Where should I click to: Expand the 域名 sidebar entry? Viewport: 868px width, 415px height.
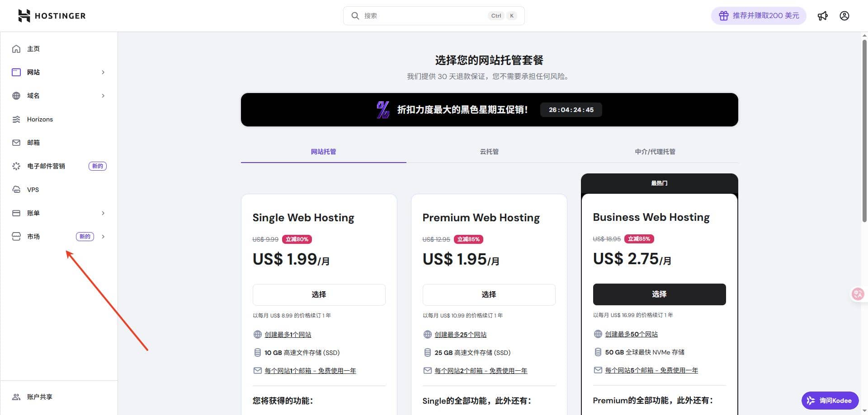103,96
